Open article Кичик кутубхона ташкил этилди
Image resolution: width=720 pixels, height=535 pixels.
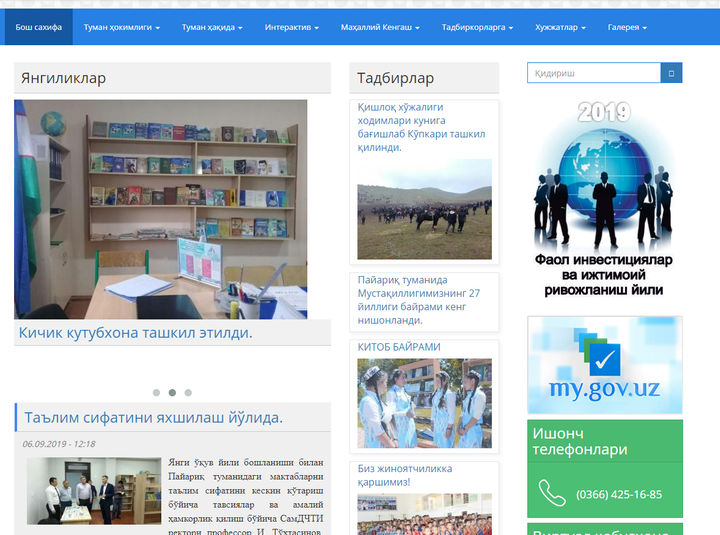click(135, 333)
